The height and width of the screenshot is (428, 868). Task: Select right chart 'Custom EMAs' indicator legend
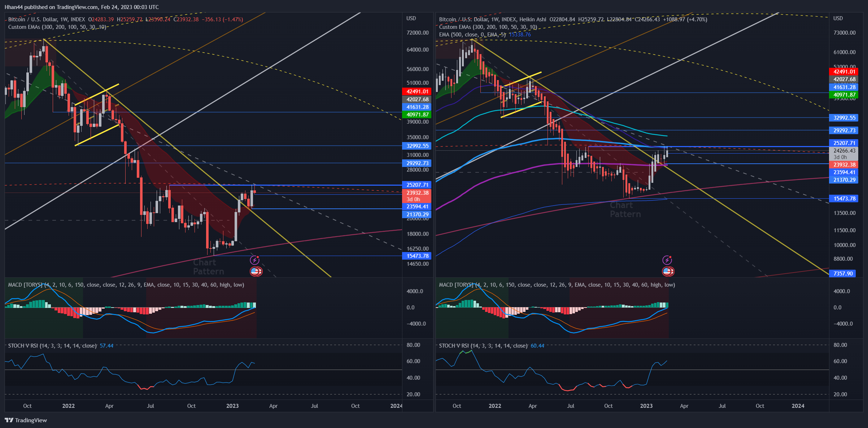coord(488,27)
